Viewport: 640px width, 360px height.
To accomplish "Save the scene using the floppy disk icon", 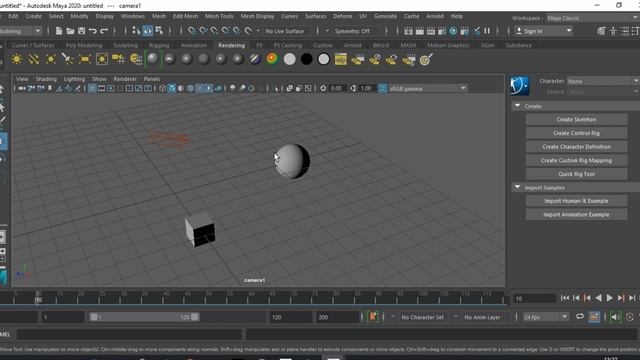I will [x=82, y=31].
